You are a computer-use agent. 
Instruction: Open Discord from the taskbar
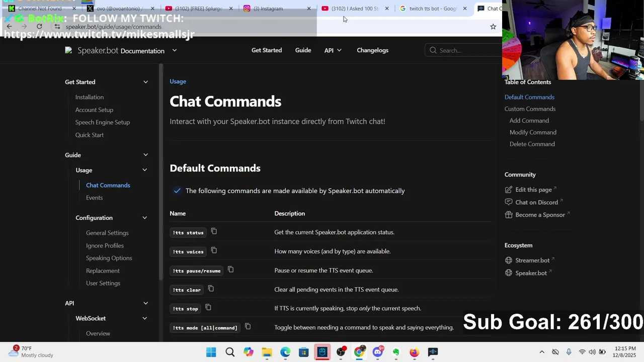377,352
